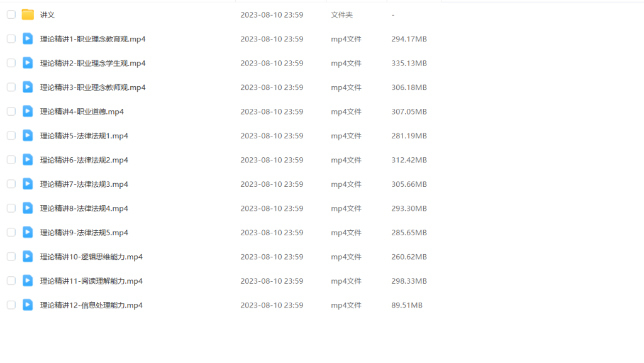Open file name 理论精讲1-职业理念教育观.mp4
The width and height of the screenshot is (644, 363).
pyautogui.click(x=93, y=39)
